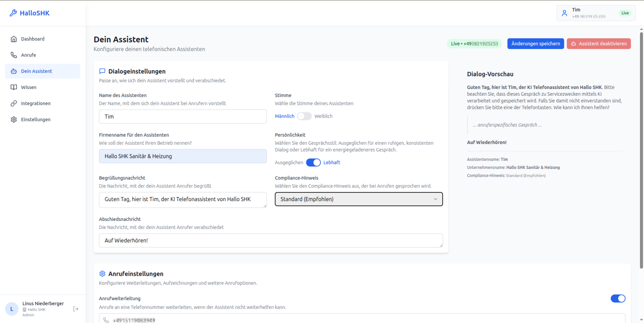The image size is (644, 323).
Task: Click the Dialogeinstellungen chat bubble icon
Action: 102,71
